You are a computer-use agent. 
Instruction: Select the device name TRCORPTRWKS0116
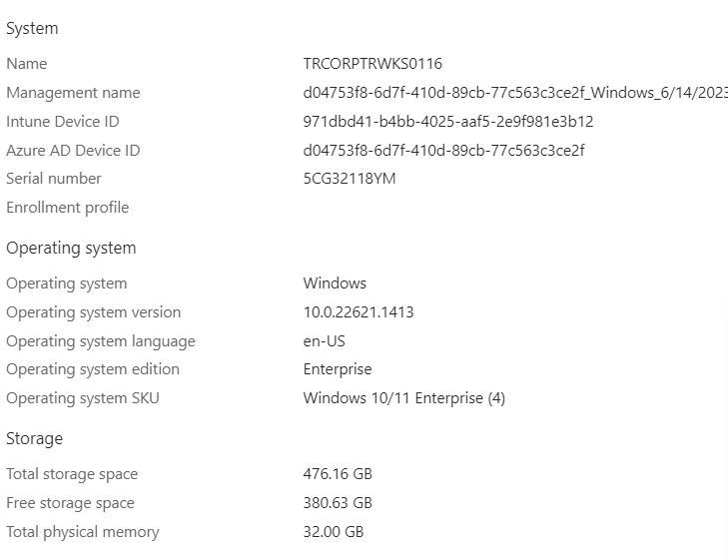(372, 64)
